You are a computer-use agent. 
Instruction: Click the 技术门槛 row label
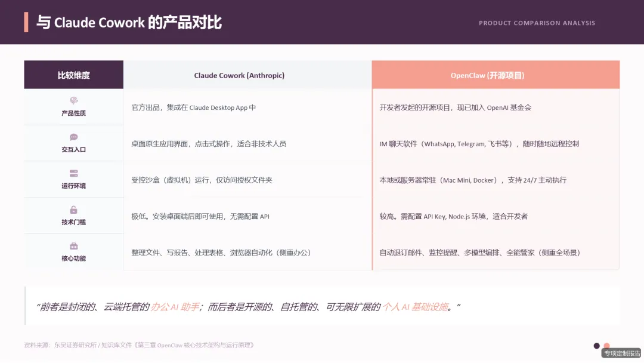click(x=73, y=222)
